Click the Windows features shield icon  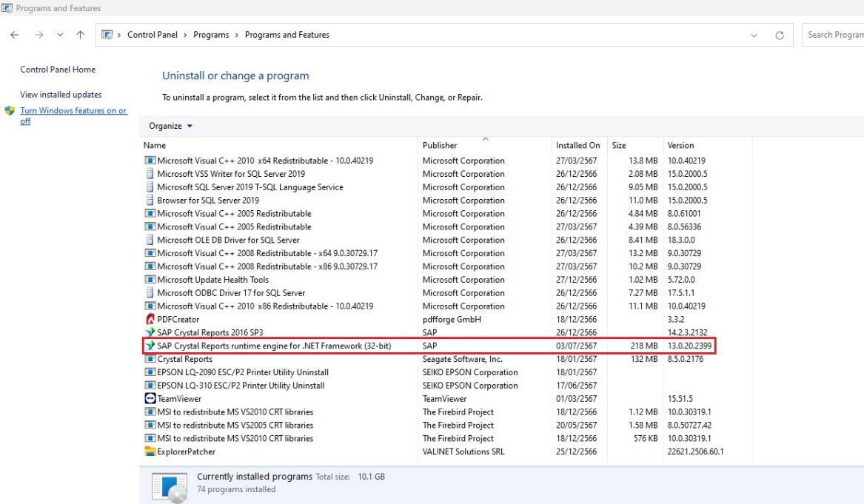10,111
